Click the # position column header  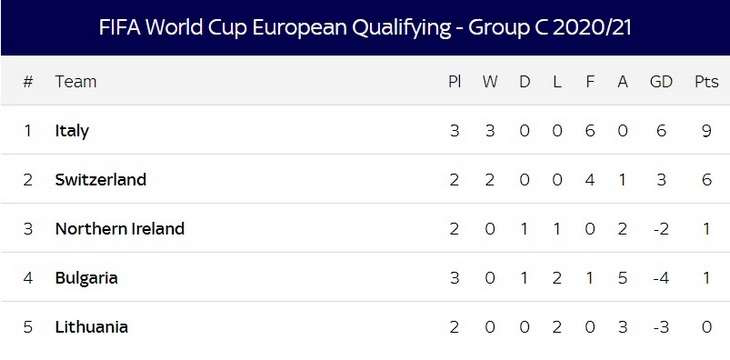click(x=28, y=82)
